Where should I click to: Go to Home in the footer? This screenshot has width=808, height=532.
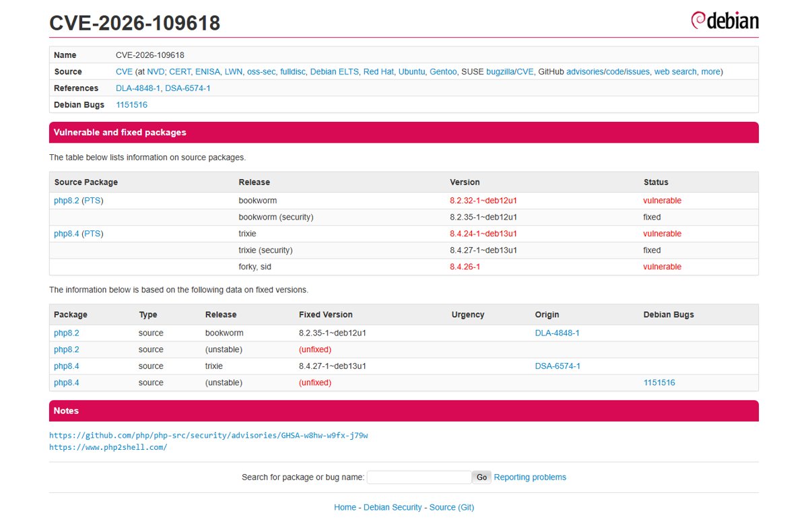(x=345, y=507)
